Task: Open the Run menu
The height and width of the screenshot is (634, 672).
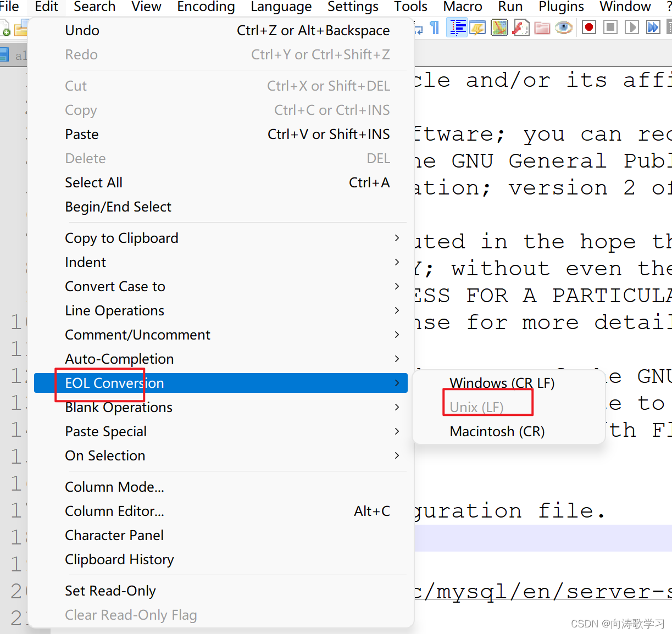Action: (x=510, y=7)
